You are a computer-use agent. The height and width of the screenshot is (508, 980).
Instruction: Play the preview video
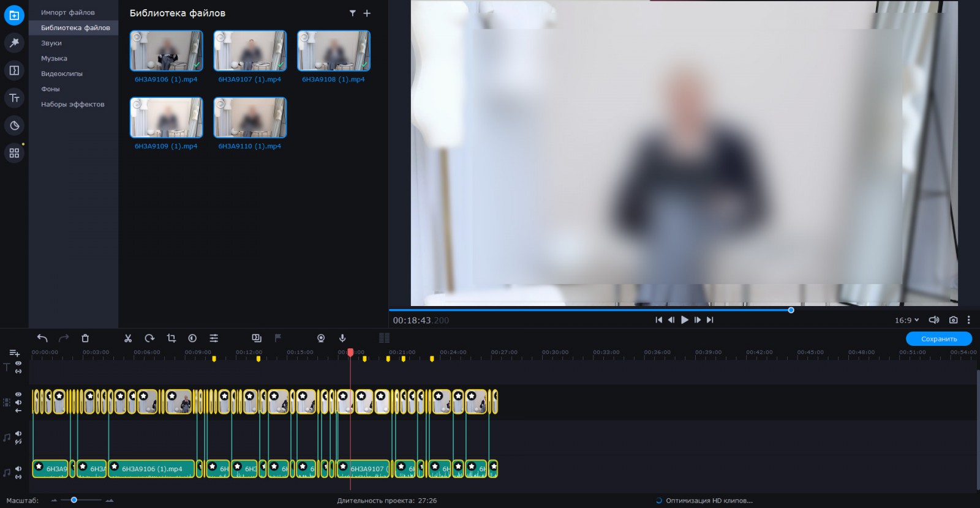point(685,320)
